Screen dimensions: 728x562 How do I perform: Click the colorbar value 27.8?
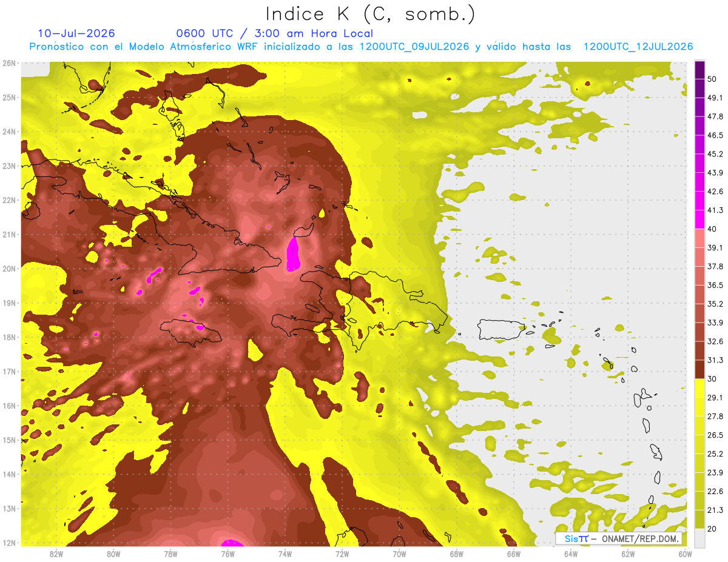click(x=716, y=416)
